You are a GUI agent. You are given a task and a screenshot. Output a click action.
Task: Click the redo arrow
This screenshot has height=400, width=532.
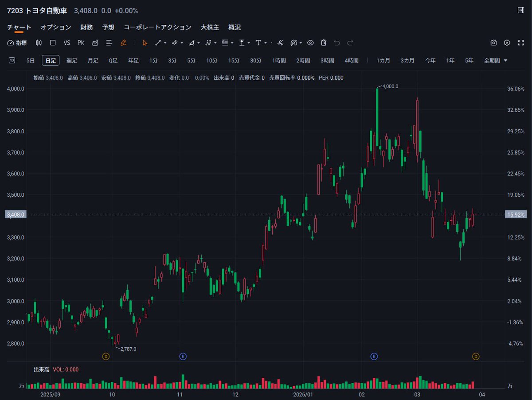(x=350, y=43)
